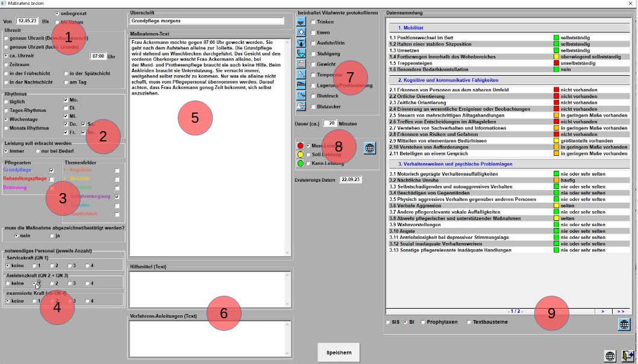The height and width of the screenshot is (364, 638).
Task: Click the Ausfuhr/Urin icon
Action: coord(301,43)
